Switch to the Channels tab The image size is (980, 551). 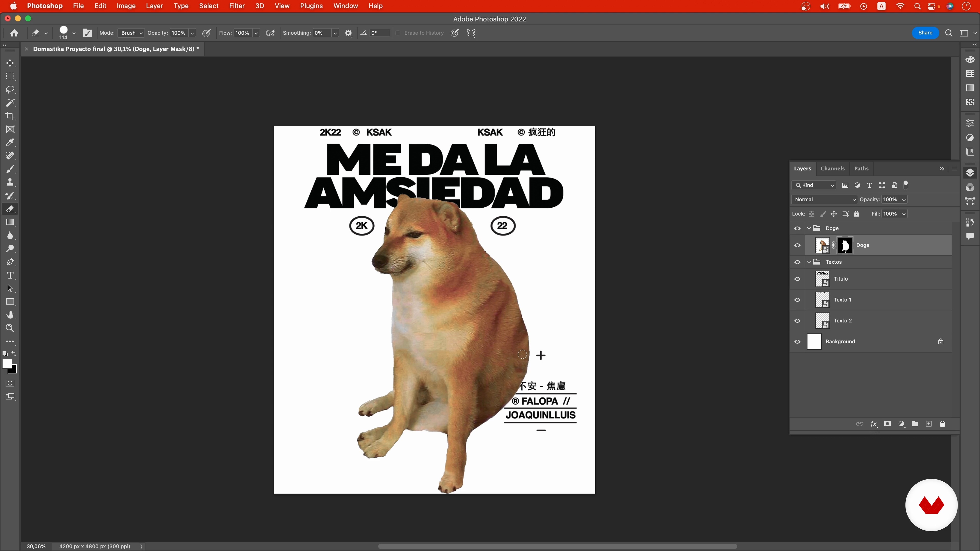pyautogui.click(x=832, y=168)
